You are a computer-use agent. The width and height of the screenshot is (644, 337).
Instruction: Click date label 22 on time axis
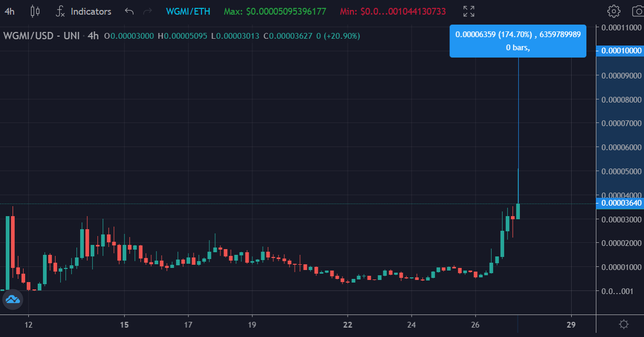click(x=348, y=325)
